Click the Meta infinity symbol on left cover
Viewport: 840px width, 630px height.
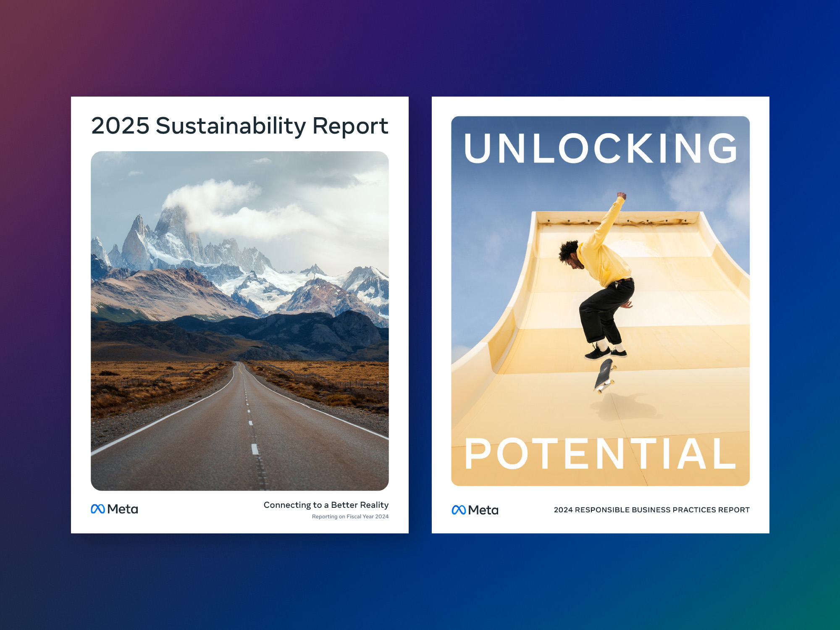tap(98, 509)
